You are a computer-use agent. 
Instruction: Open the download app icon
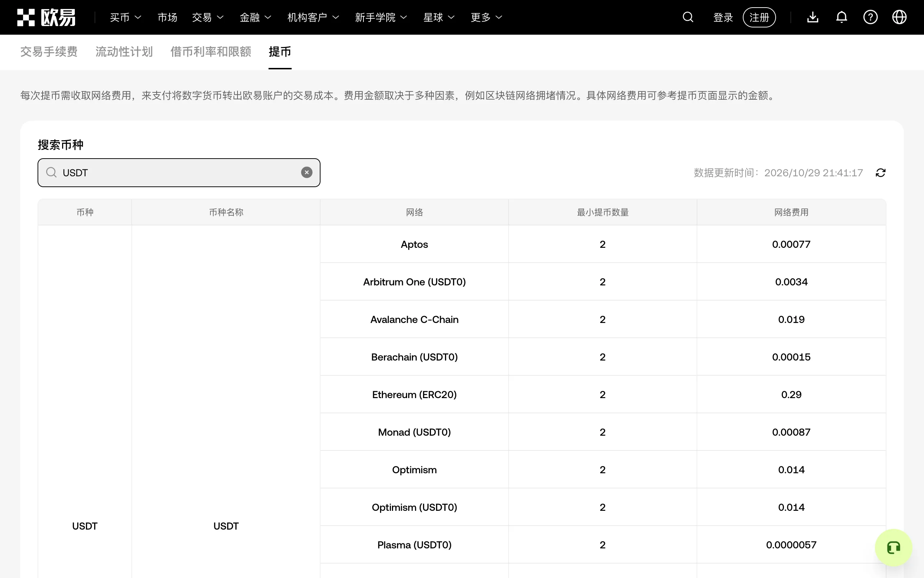click(x=812, y=17)
